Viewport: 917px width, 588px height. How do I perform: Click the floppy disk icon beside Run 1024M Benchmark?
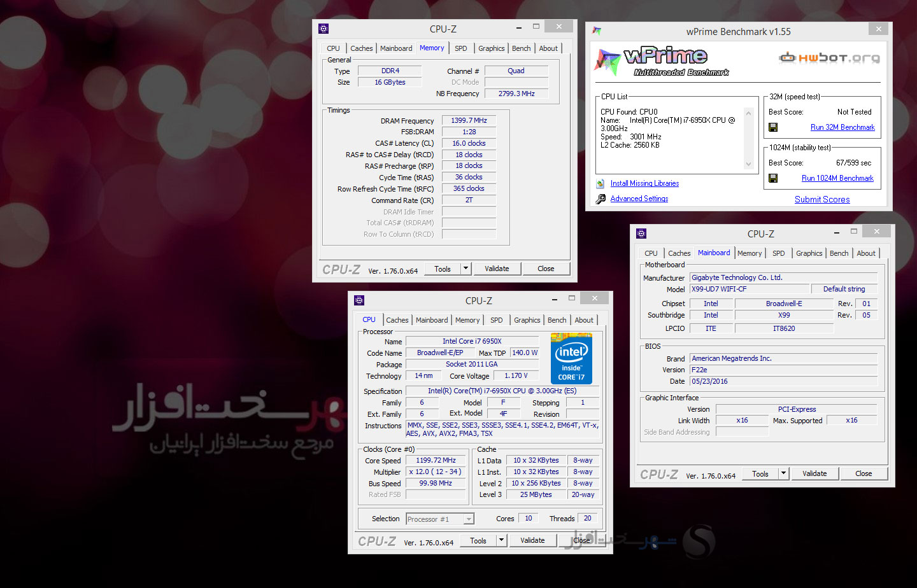pyautogui.click(x=773, y=178)
